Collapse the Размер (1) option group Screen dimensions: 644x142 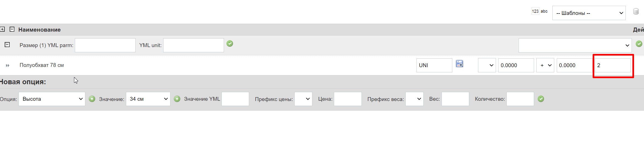coord(7,45)
